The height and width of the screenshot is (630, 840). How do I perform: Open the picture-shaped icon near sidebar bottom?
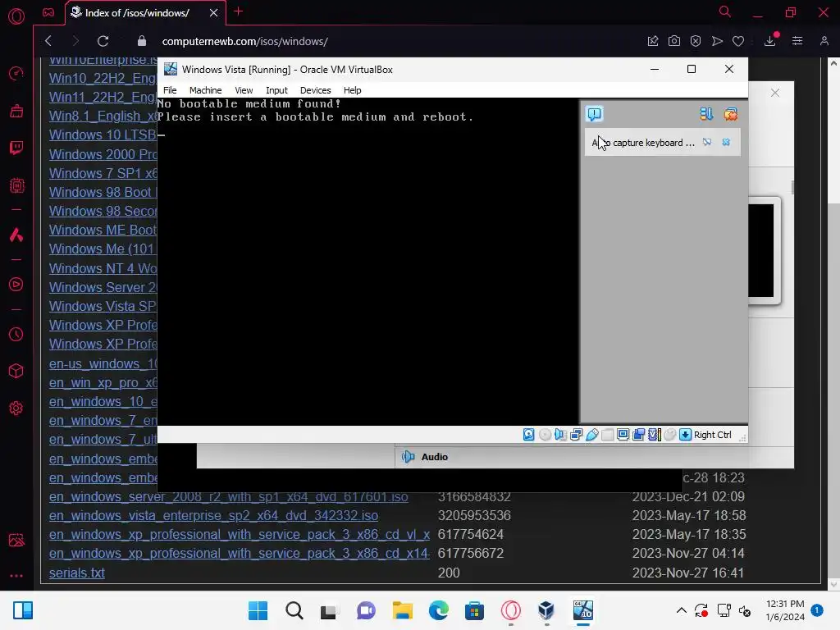pyautogui.click(x=16, y=540)
